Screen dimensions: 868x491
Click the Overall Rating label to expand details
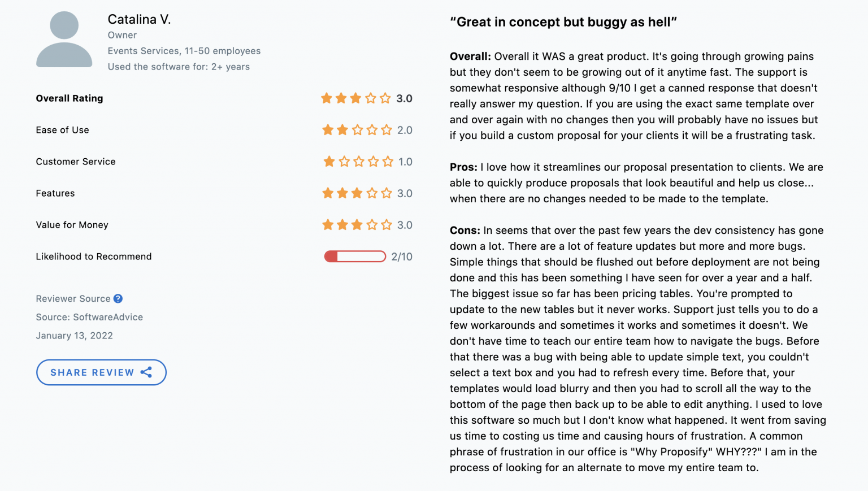(x=70, y=98)
